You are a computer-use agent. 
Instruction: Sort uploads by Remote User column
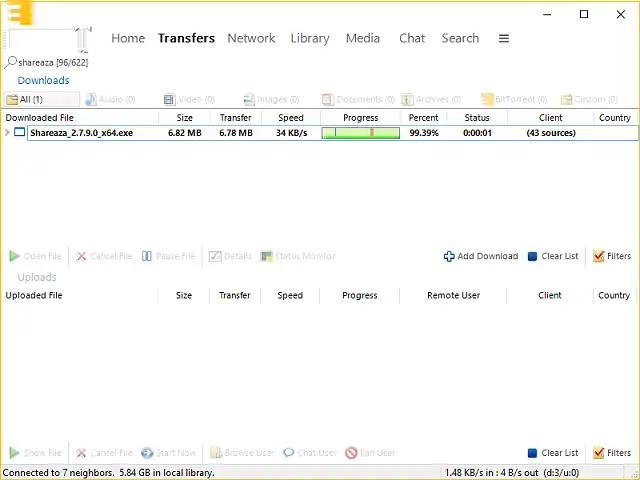click(453, 295)
